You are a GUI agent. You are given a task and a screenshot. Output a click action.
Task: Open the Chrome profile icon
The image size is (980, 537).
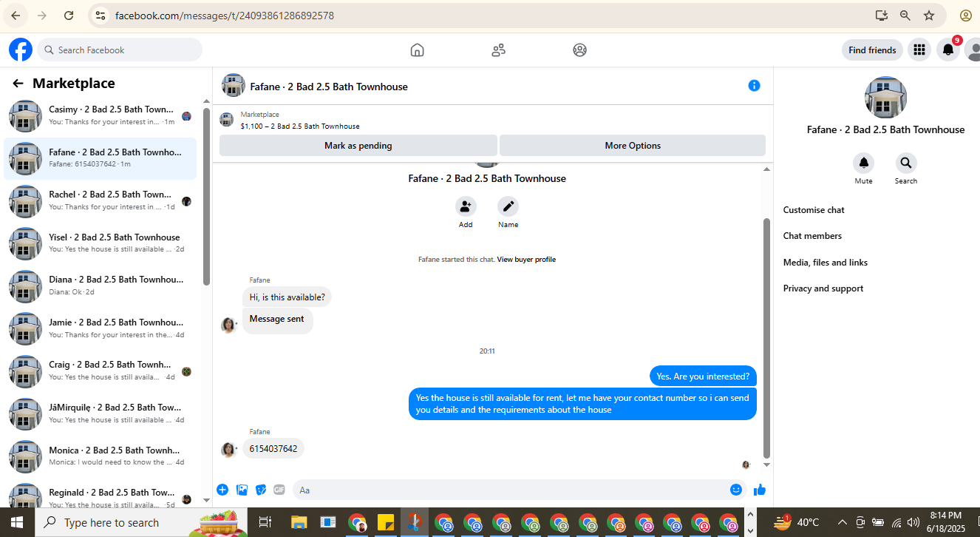pyautogui.click(x=966, y=15)
